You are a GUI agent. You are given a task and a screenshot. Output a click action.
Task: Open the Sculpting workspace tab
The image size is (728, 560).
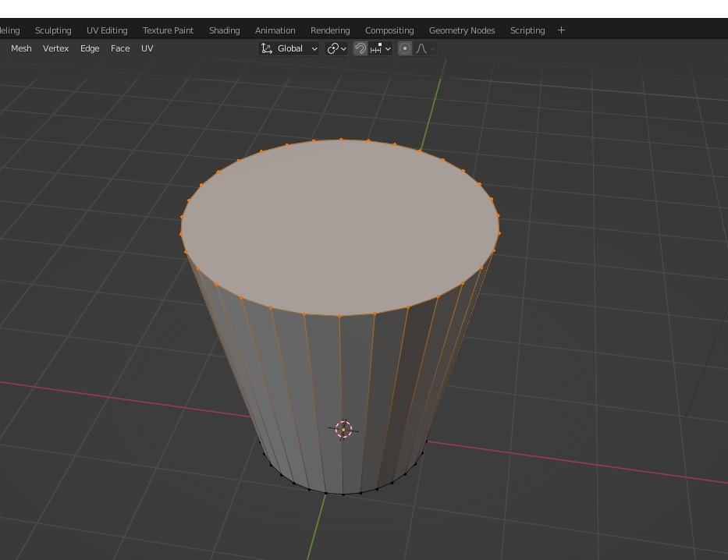coord(53,30)
